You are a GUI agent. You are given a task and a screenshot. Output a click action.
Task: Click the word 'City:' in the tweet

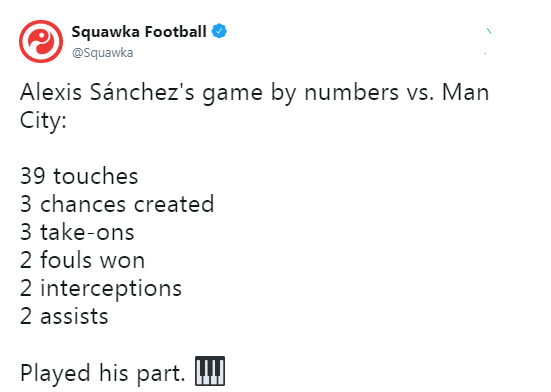[43, 120]
